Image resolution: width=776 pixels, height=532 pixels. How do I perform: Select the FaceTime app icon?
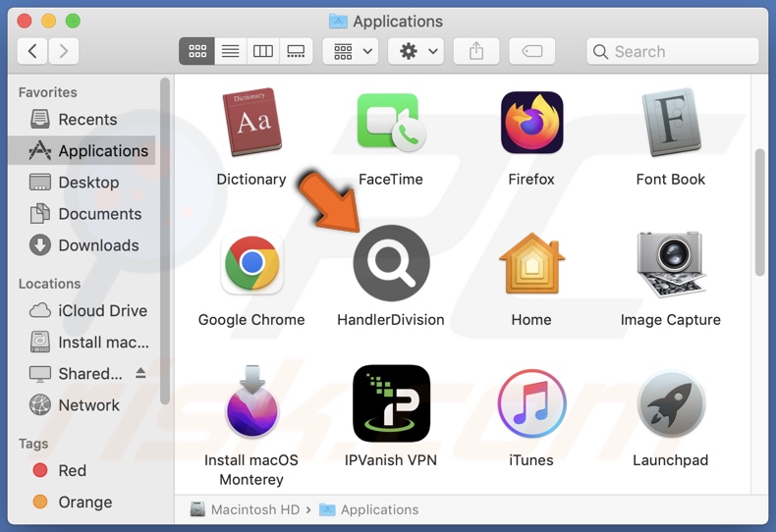tap(391, 122)
